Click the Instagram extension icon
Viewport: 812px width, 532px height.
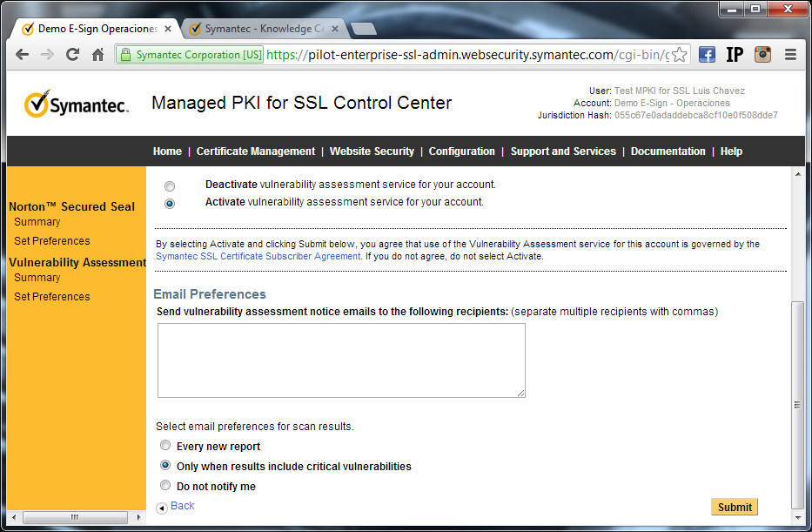762,55
